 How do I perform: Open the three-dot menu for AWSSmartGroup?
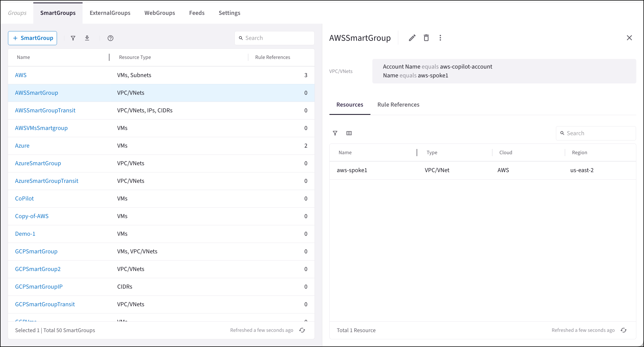click(x=440, y=38)
